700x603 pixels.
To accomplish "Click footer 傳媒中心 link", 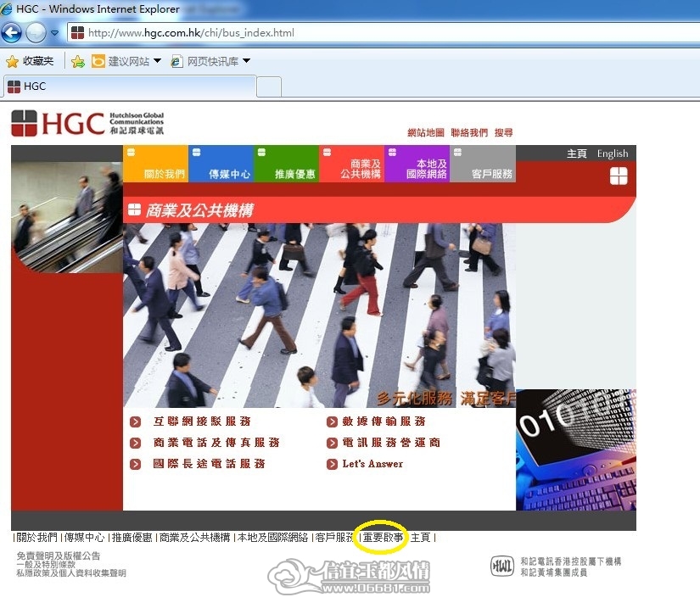I will (84, 538).
